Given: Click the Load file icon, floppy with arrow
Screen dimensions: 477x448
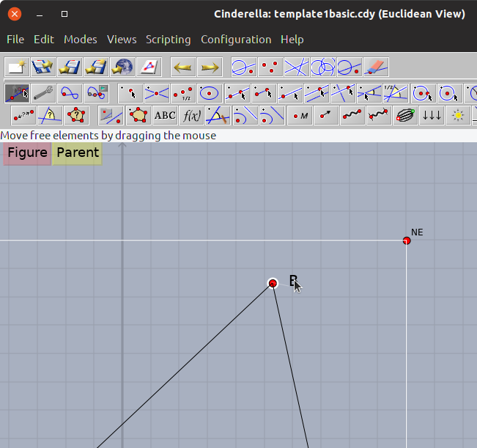Looking at the screenshot, I should point(43,67).
